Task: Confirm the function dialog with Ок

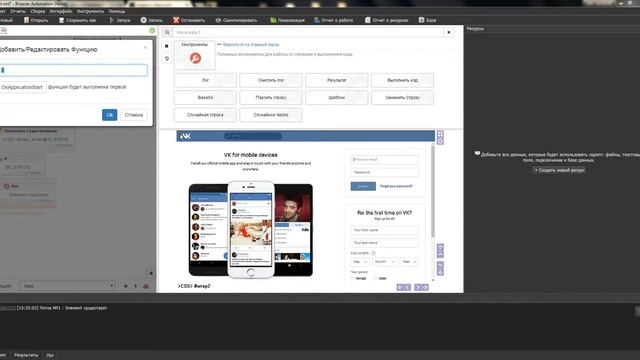Action: 109,115
